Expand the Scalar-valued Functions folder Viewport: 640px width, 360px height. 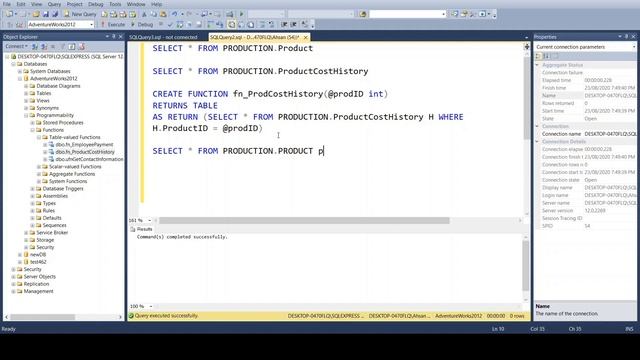pos(39,167)
